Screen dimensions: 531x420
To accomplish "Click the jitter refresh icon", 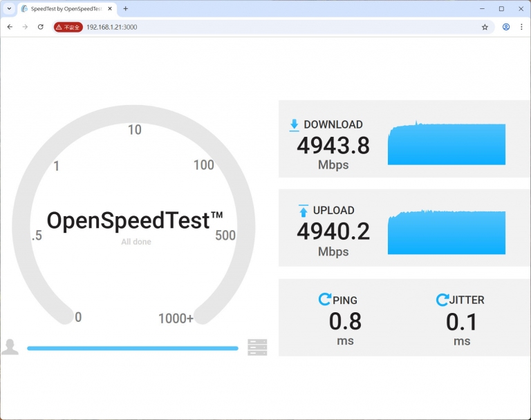I will coord(442,300).
